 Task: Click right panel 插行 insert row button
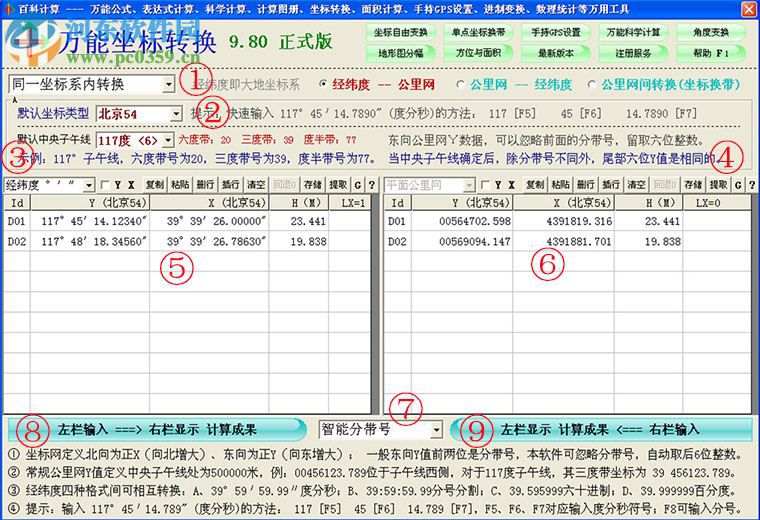click(x=611, y=185)
